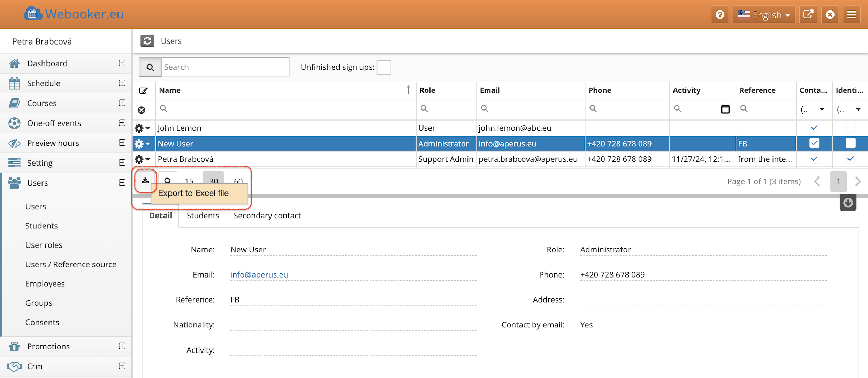Click the Export to Excel download icon

tap(145, 181)
